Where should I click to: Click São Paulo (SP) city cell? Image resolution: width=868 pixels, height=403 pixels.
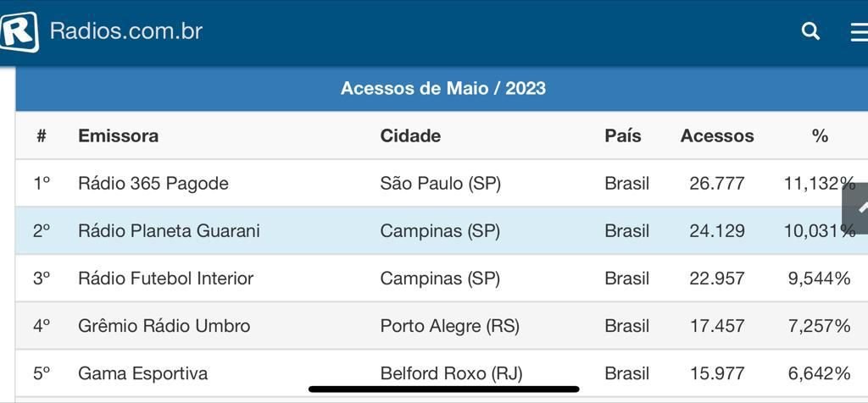pos(441,183)
